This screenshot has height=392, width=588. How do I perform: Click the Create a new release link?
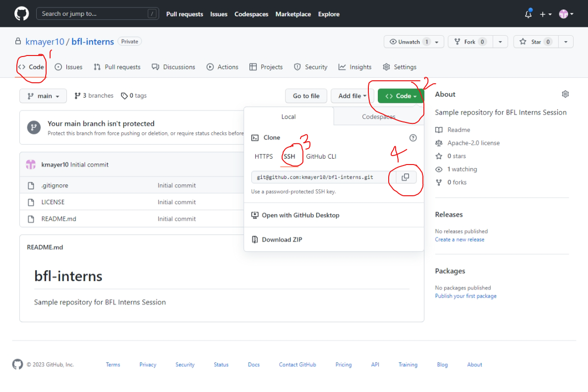click(x=460, y=239)
